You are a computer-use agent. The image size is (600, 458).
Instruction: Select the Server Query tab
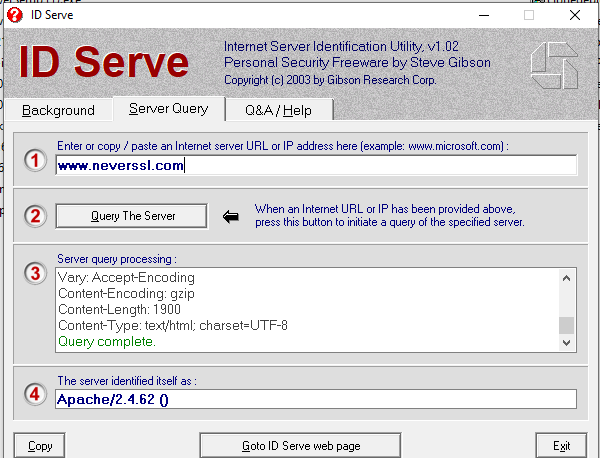pos(169,109)
